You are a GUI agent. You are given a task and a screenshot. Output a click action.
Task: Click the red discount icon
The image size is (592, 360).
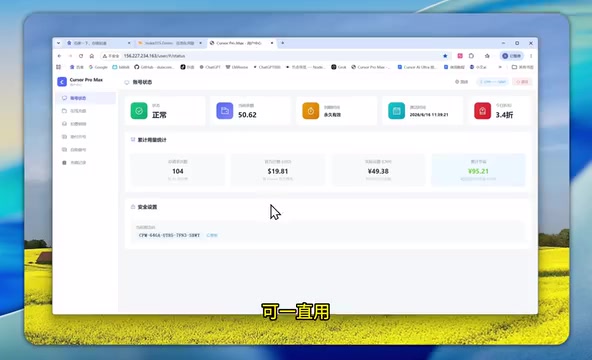click(x=483, y=111)
